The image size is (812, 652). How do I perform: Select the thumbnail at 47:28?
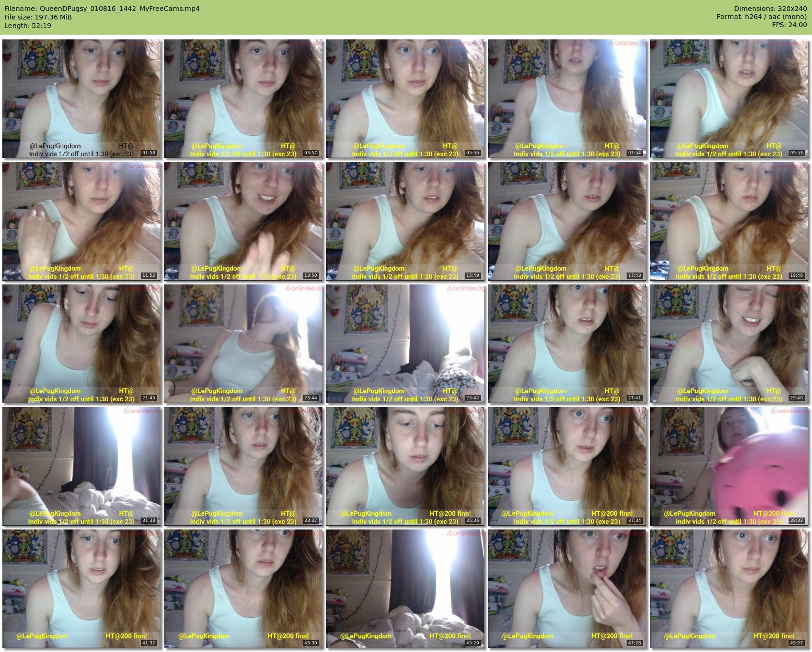[x=567, y=589]
